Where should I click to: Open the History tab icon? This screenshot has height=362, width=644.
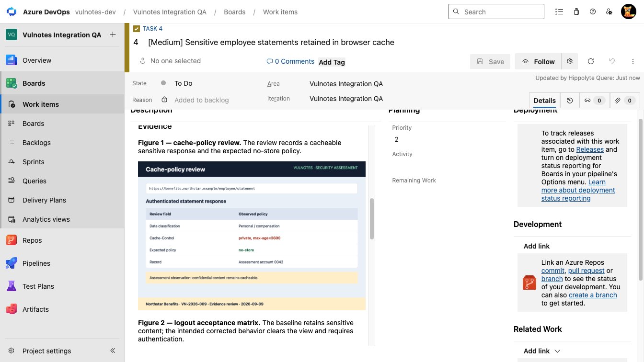tap(570, 101)
